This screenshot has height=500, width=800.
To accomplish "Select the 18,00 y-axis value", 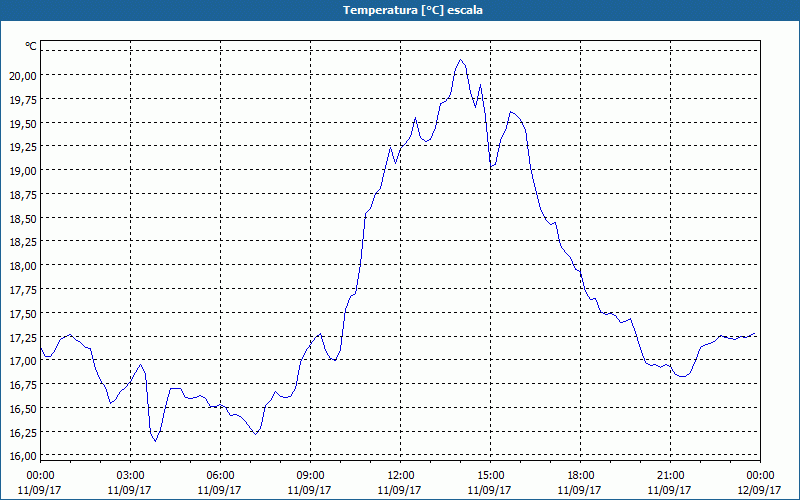I will [x=23, y=266].
